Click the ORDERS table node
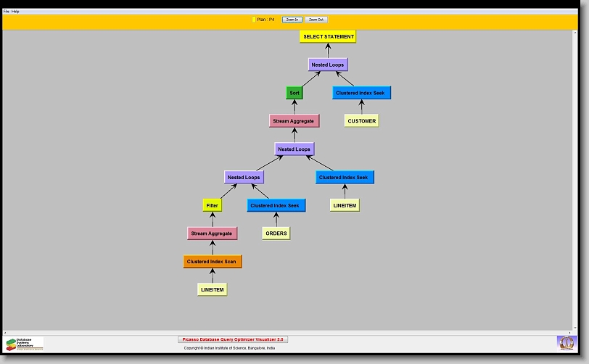Screen dimensions: 589x364 276,233
